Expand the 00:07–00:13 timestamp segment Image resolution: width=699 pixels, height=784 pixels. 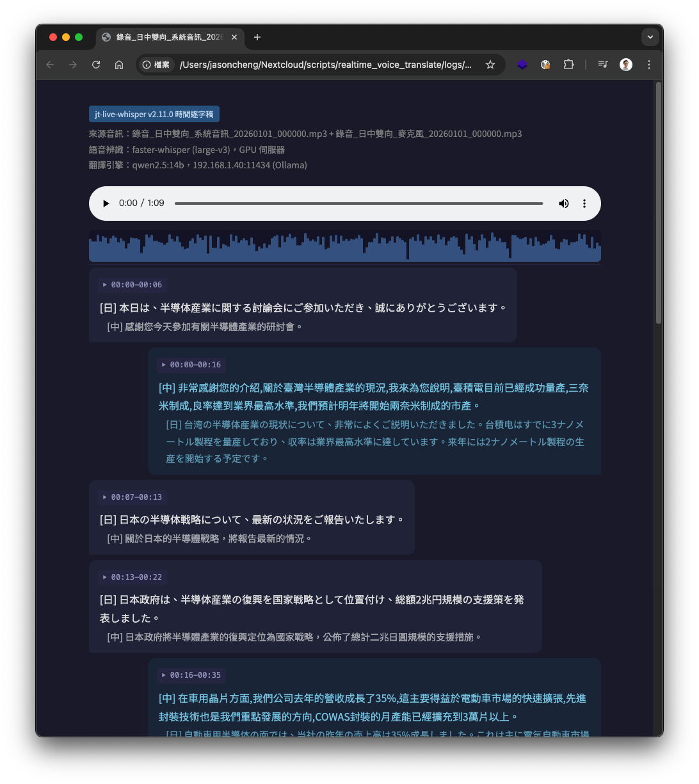click(133, 497)
